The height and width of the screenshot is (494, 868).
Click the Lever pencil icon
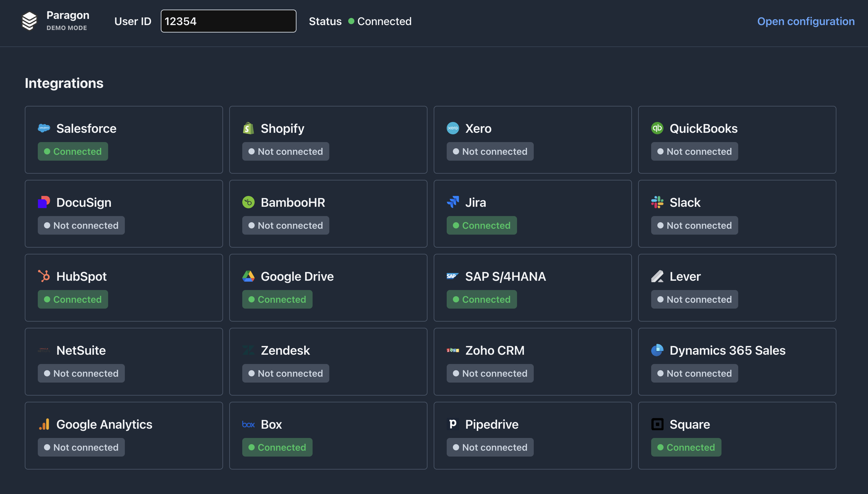point(657,276)
